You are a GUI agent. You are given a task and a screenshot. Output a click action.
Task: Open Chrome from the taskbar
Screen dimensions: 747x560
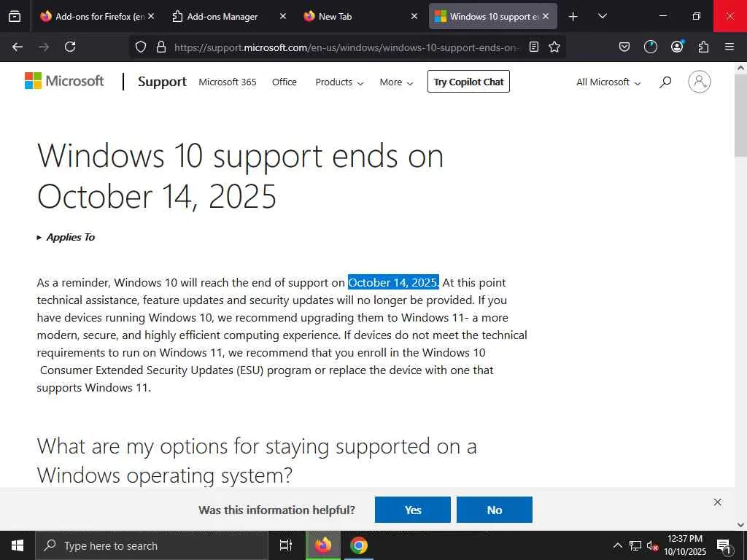[x=359, y=545]
